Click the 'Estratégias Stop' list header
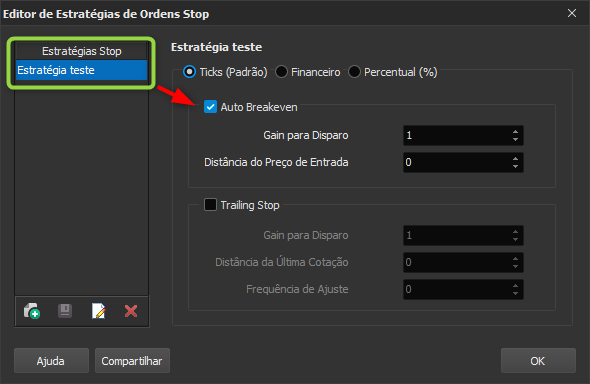590x384 pixels. click(81, 51)
